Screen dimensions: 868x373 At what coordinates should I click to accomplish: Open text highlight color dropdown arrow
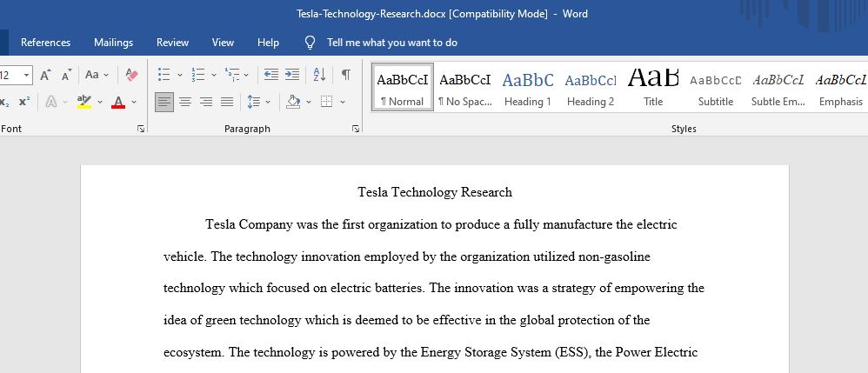[100, 102]
